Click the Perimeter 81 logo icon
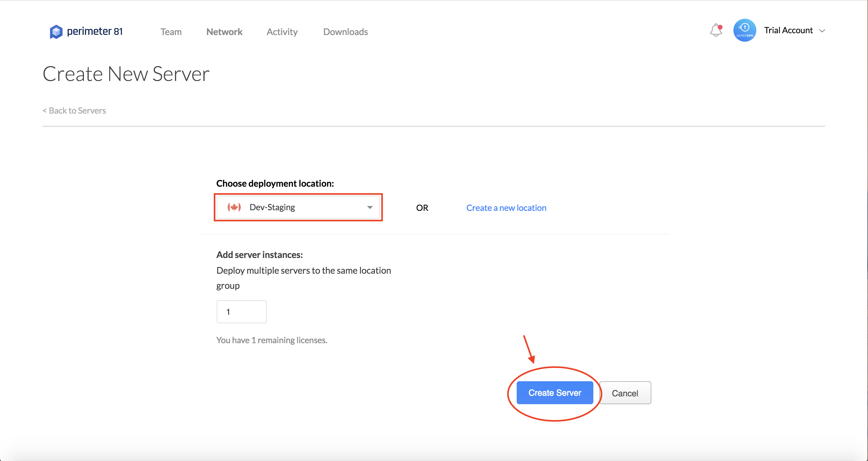The image size is (868, 461). tap(56, 32)
